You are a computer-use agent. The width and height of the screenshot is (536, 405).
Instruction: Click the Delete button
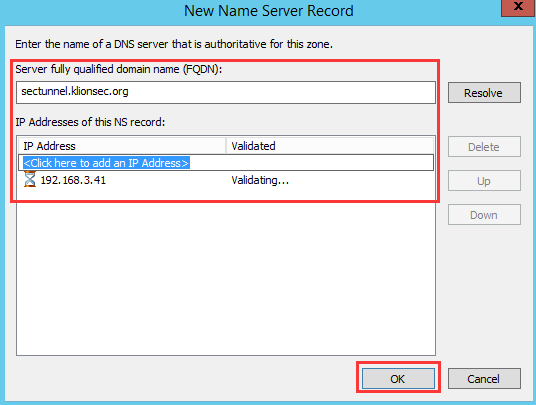(484, 147)
